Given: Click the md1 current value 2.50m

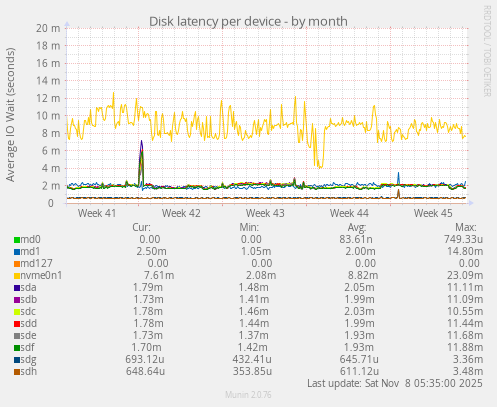Looking at the screenshot, I should tap(151, 251).
